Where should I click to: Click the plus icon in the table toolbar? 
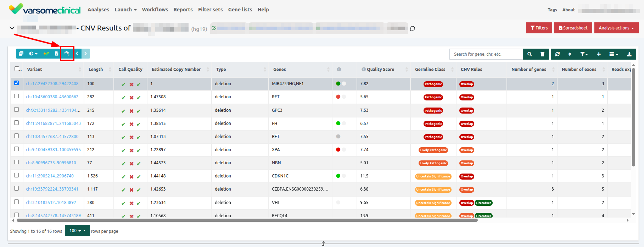point(599,54)
